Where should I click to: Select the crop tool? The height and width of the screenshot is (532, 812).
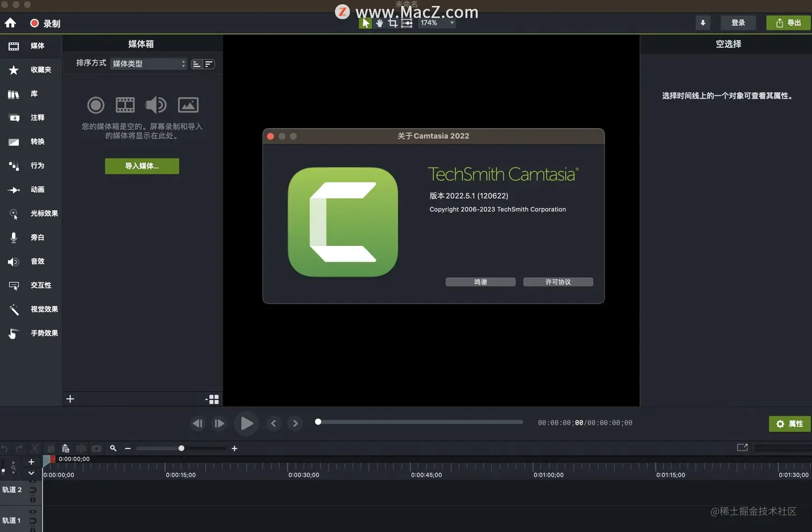393,23
